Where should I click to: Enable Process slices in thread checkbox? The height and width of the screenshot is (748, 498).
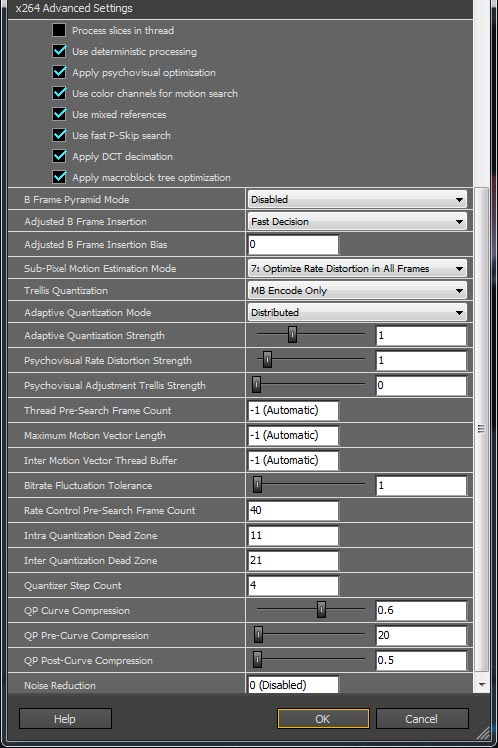(59, 30)
